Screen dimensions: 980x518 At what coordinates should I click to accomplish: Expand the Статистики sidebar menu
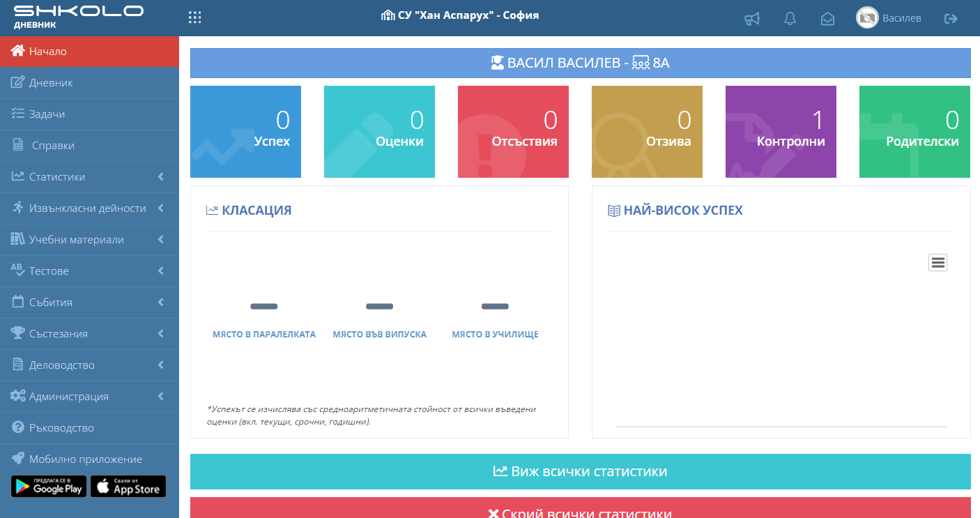[x=89, y=177]
